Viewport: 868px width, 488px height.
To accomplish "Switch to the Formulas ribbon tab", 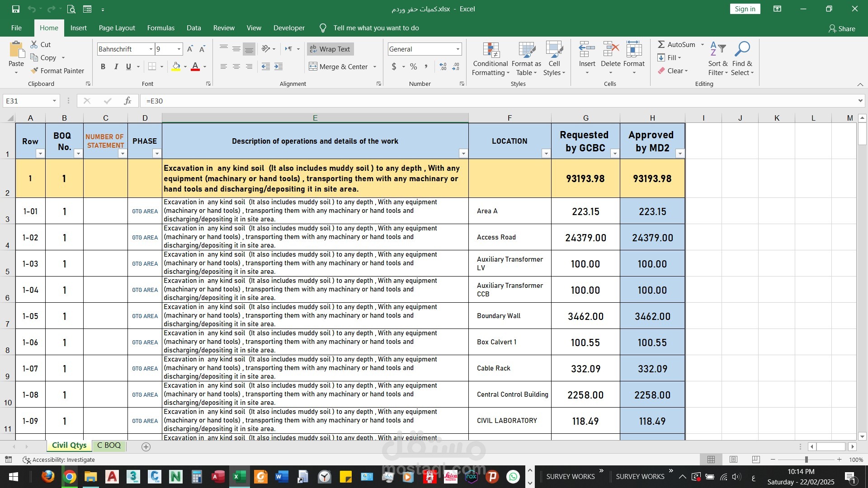I will [x=161, y=28].
